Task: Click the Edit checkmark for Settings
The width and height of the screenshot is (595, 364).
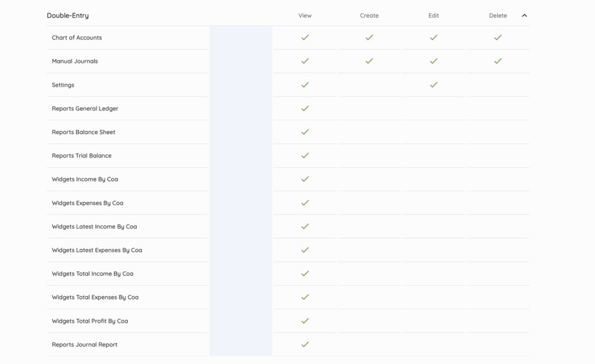Action: pos(433,85)
